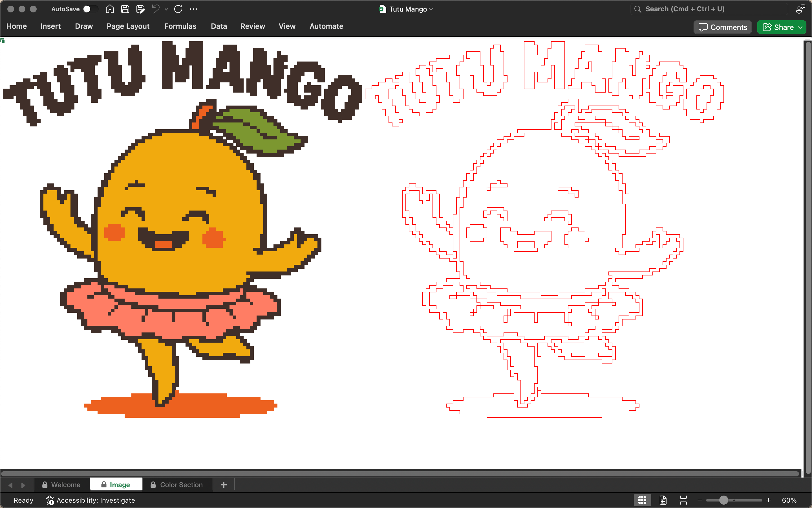Click the Home house icon in title bar
The width and height of the screenshot is (812, 508).
point(110,9)
